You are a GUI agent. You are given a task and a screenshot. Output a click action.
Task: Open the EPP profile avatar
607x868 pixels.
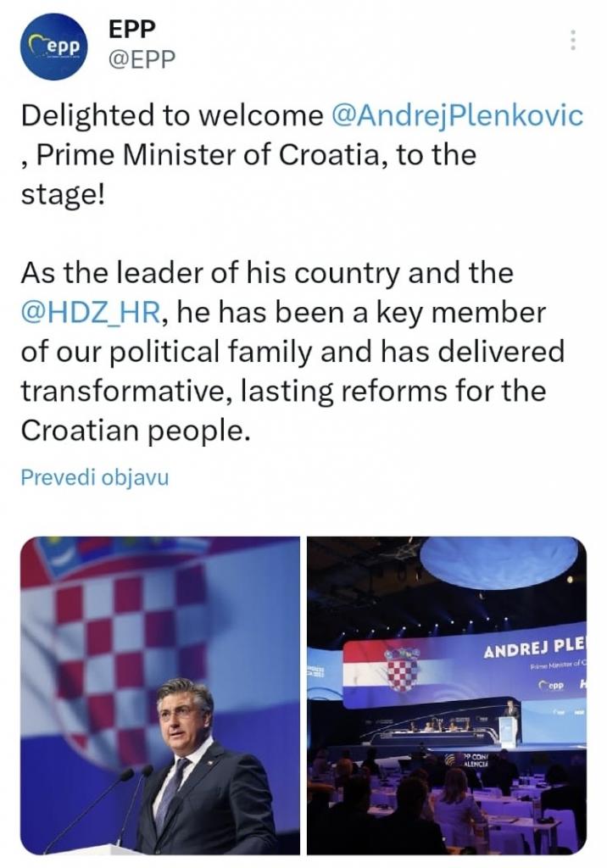[x=53, y=47]
